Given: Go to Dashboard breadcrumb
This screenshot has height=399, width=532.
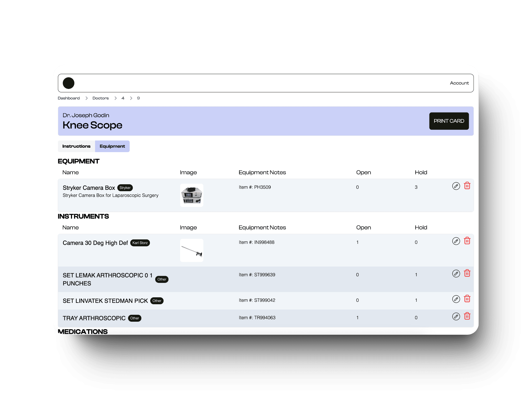Looking at the screenshot, I should 69,98.
